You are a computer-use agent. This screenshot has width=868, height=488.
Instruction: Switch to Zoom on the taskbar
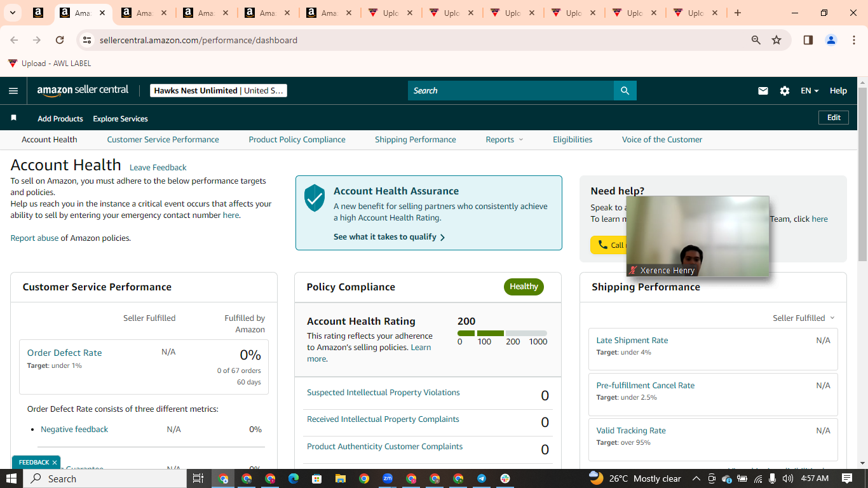(388, 478)
